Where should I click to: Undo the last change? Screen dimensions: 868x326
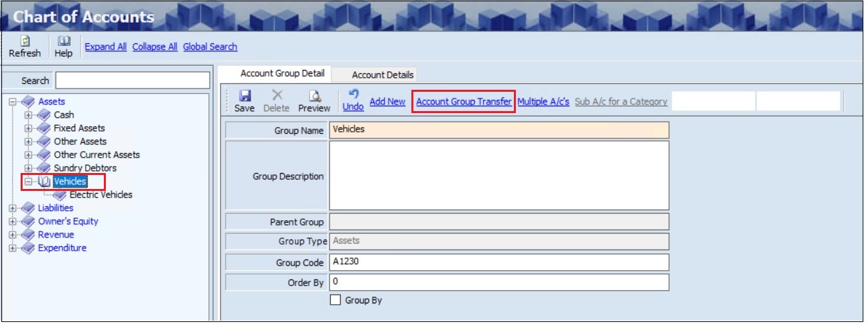tap(353, 96)
